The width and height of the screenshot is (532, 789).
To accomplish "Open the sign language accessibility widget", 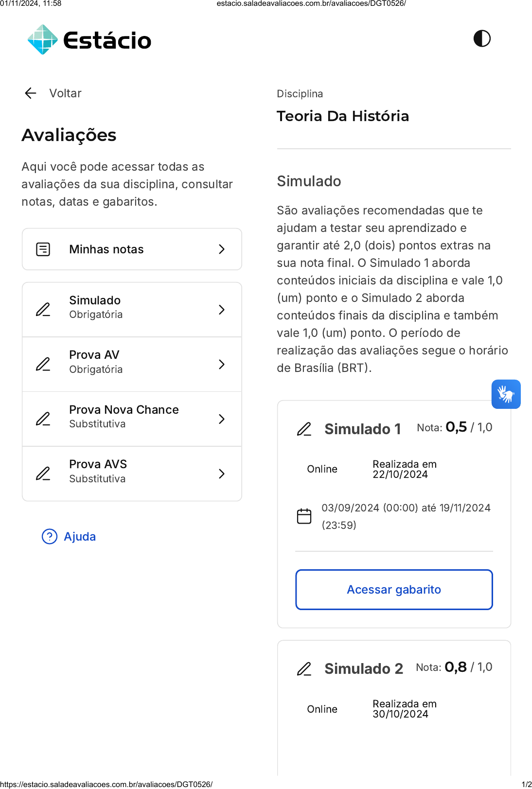I will (506, 394).
